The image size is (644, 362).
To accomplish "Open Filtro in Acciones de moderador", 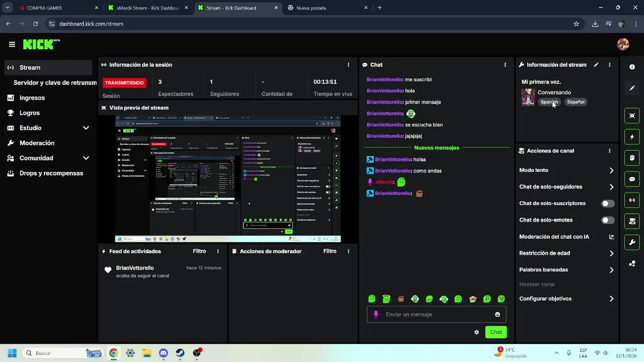I will 330,251.
